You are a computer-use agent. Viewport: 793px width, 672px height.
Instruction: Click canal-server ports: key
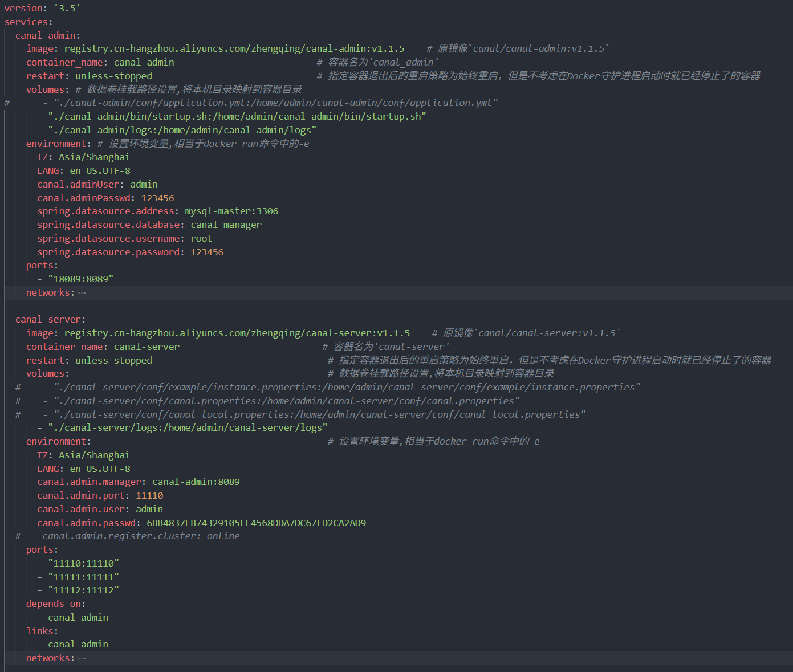(42, 550)
